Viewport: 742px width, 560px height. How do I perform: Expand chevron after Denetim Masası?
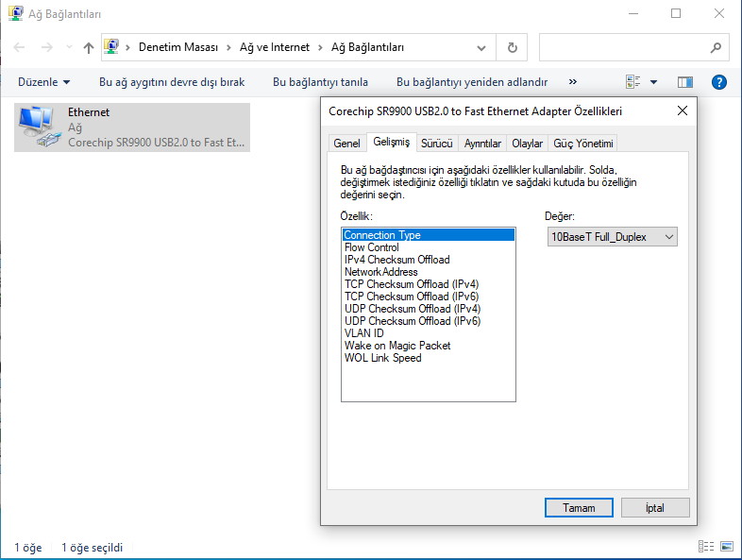point(228,47)
